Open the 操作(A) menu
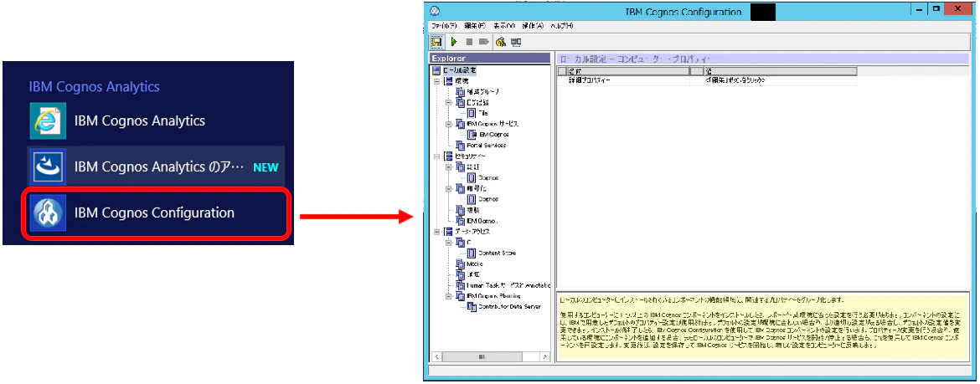Viewport: 980px width, 384px height. (533, 26)
